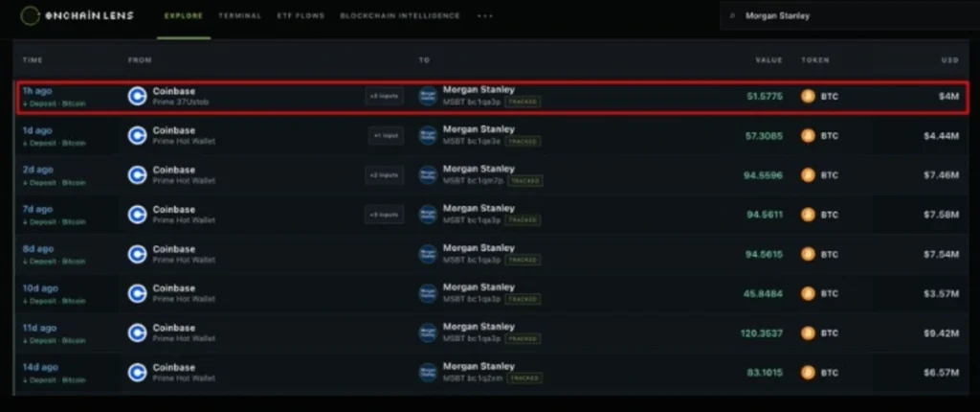Image resolution: width=980 pixels, height=412 pixels.
Task: Click Coinbase icon in the 1d ago row
Action: pos(137,136)
